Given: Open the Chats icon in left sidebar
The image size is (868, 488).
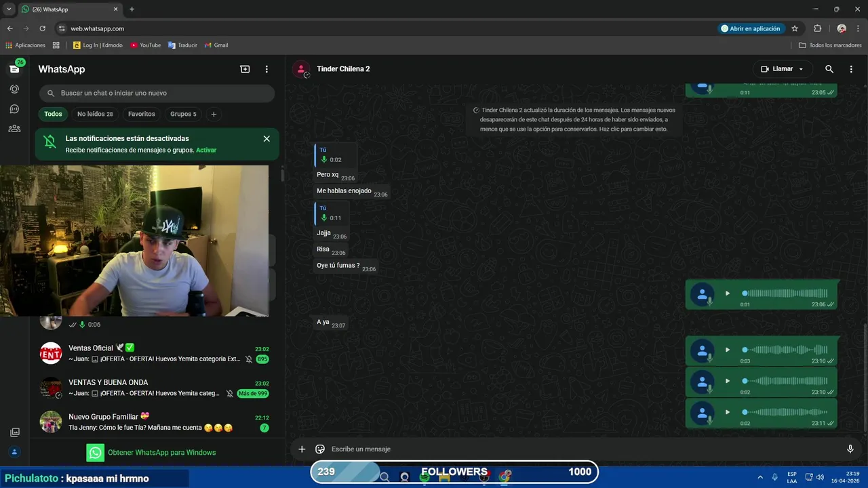Looking at the screenshot, I should click(x=14, y=69).
